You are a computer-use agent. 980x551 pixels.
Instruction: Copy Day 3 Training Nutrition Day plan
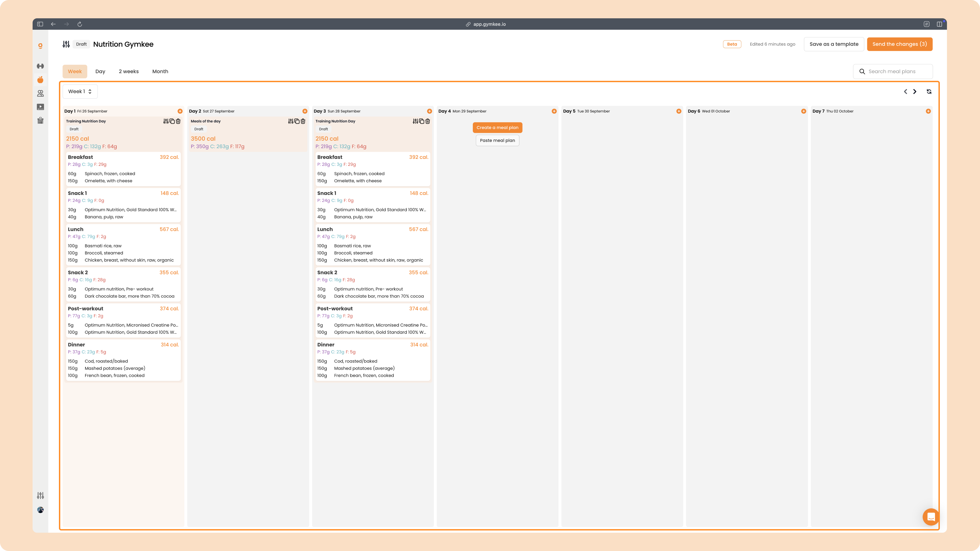point(421,121)
